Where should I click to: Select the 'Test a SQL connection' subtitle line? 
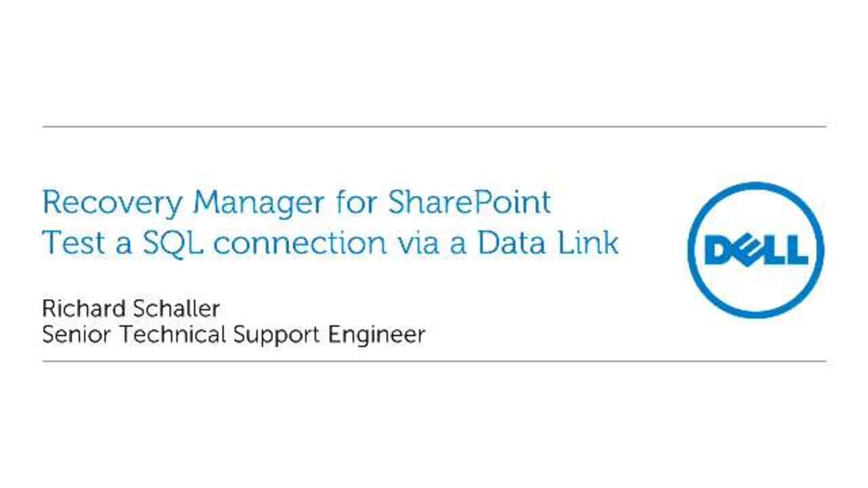click(x=330, y=243)
